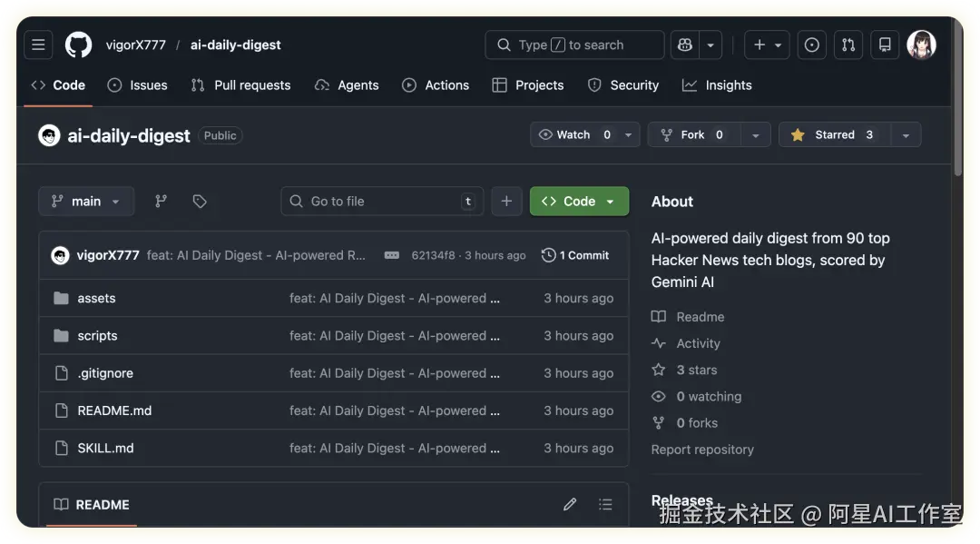
Task: Click the .gitignore file icon
Action: (62, 373)
